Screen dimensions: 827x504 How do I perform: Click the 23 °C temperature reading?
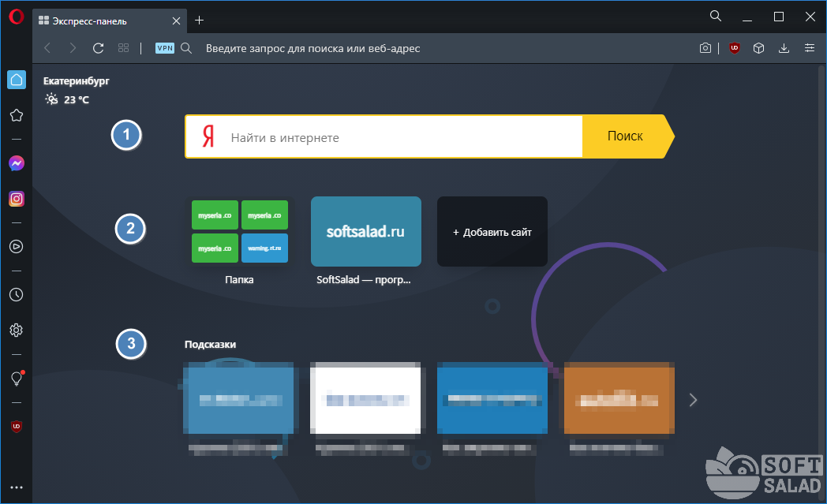coord(77,99)
